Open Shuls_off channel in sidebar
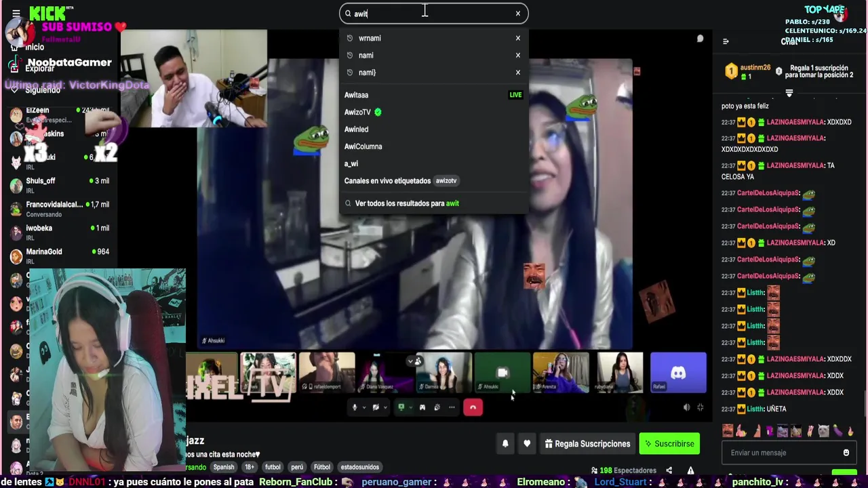 pyautogui.click(x=59, y=184)
